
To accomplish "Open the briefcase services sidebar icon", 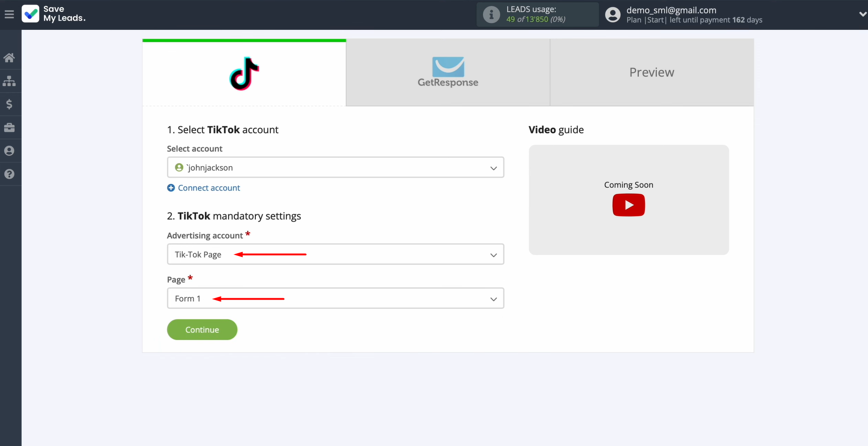I will point(10,128).
